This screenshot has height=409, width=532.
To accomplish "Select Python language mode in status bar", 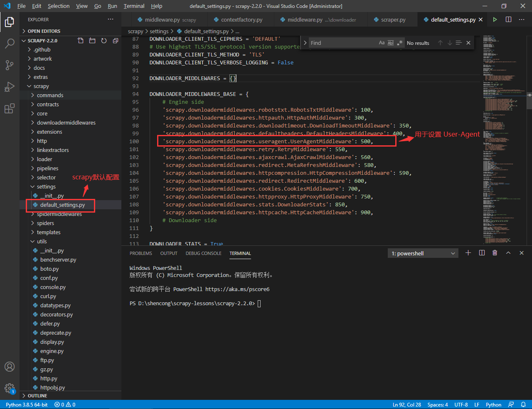I will pos(493,404).
